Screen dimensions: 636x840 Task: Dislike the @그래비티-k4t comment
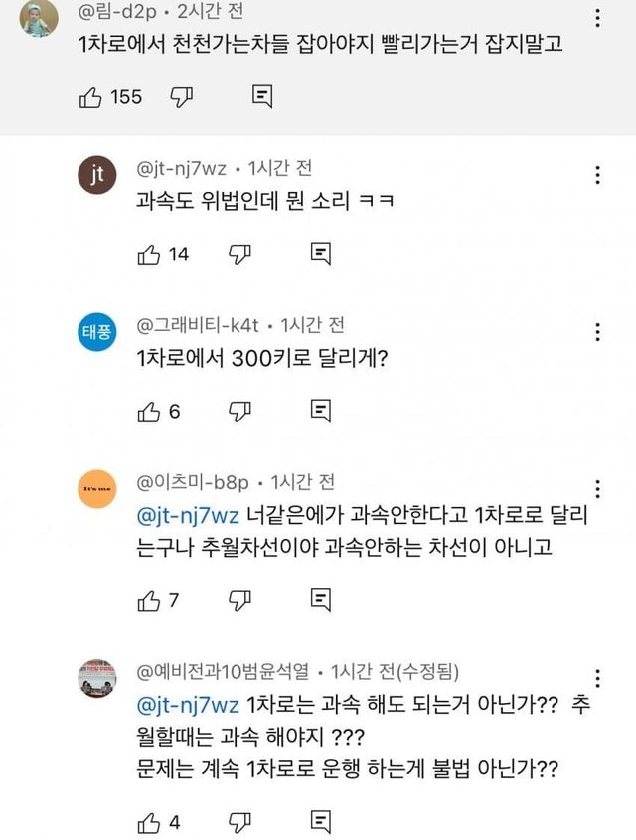click(x=239, y=410)
